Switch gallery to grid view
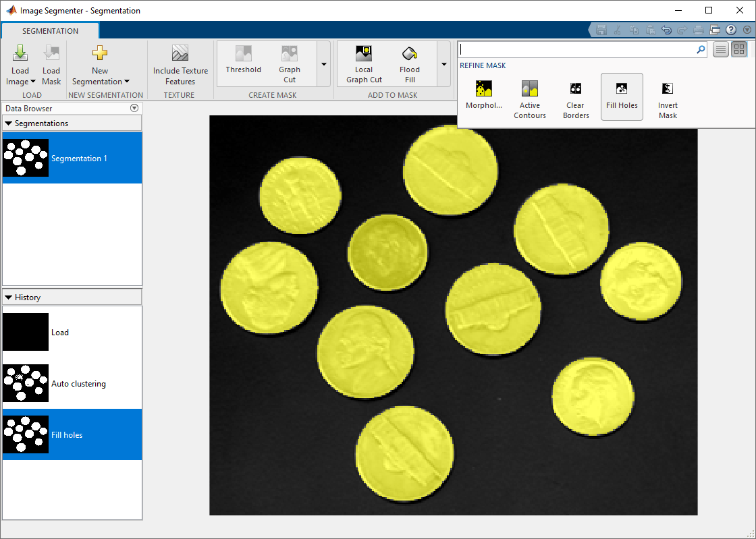This screenshot has height=539, width=756. pyautogui.click(x=738, y=49)
